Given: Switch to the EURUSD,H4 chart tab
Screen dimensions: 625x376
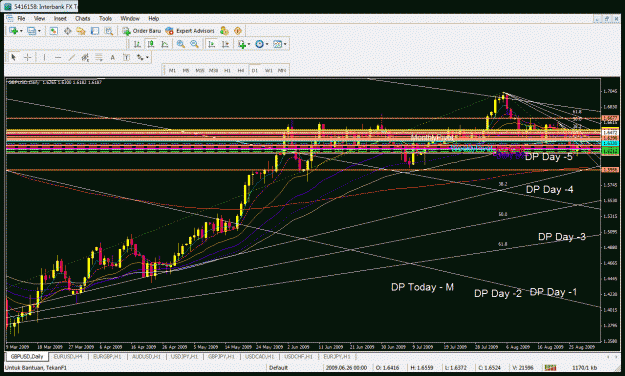Looking at the screenshot, I should 67,356.
